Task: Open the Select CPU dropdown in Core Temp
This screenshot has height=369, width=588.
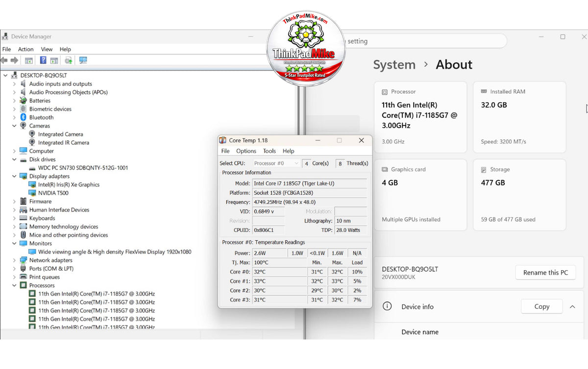Action: pos(276,163)
